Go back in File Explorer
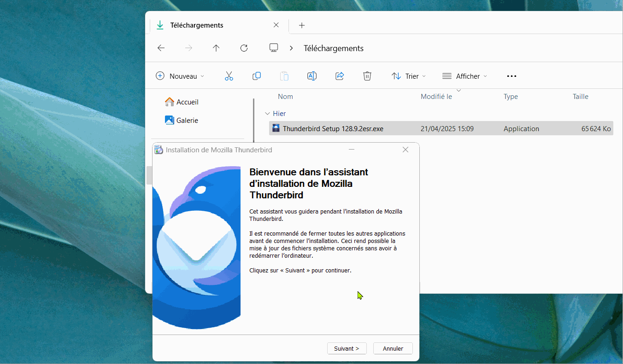 (x=161, y=48)
